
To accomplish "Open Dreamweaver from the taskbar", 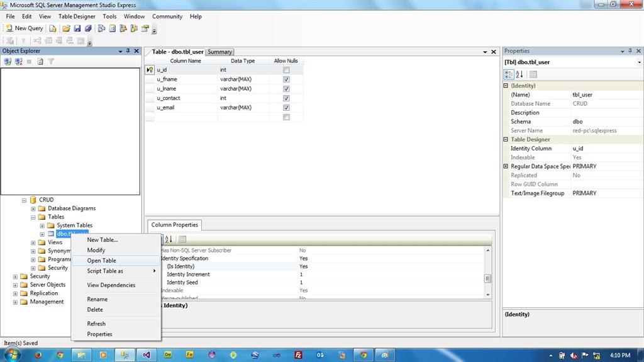I will (x=168, y=354).
